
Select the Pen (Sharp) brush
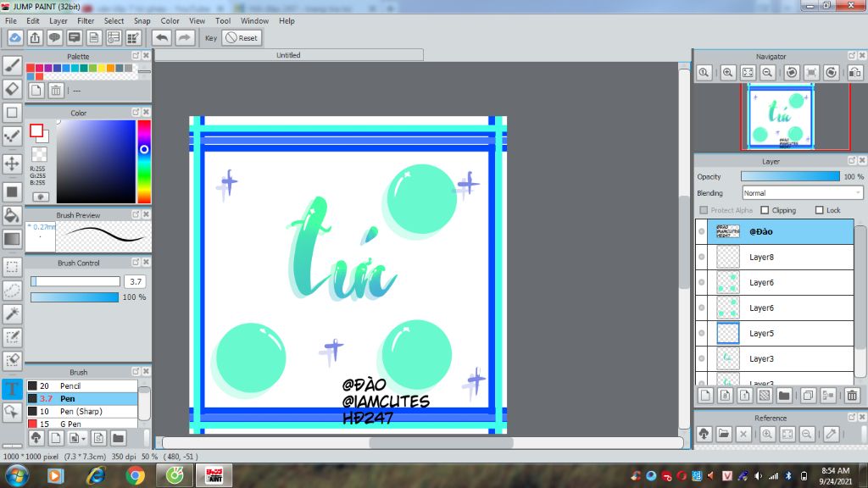click(x=82, y=411)
